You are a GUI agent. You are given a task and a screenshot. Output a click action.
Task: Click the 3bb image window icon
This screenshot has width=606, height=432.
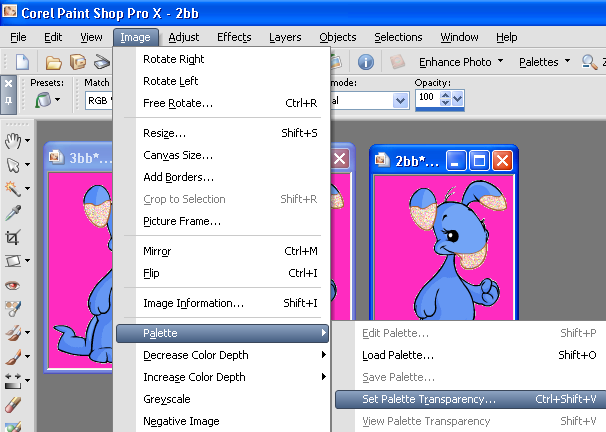coord(56,156)
